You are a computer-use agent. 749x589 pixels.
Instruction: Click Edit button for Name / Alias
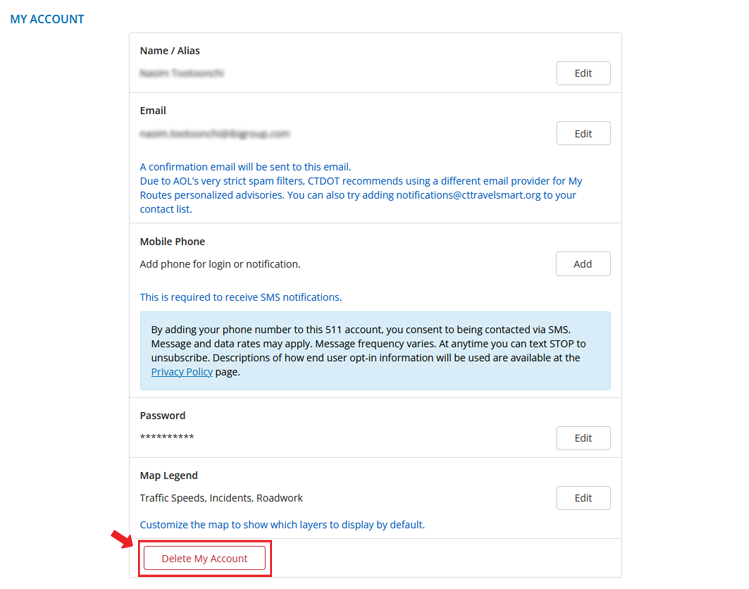coord(583,73)
